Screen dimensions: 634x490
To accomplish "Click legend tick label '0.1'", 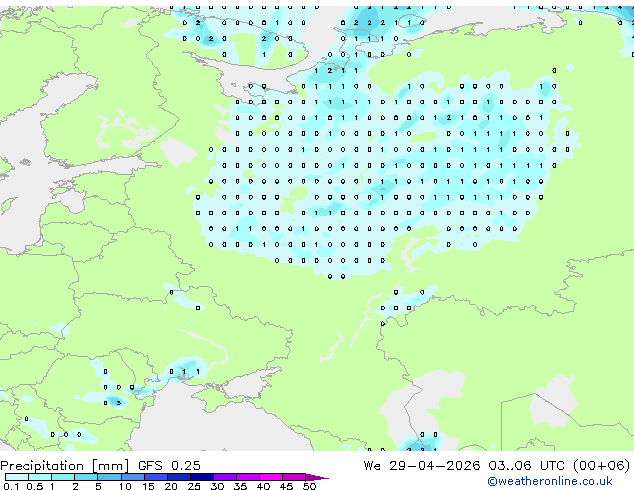I will (x=11, y=486).
